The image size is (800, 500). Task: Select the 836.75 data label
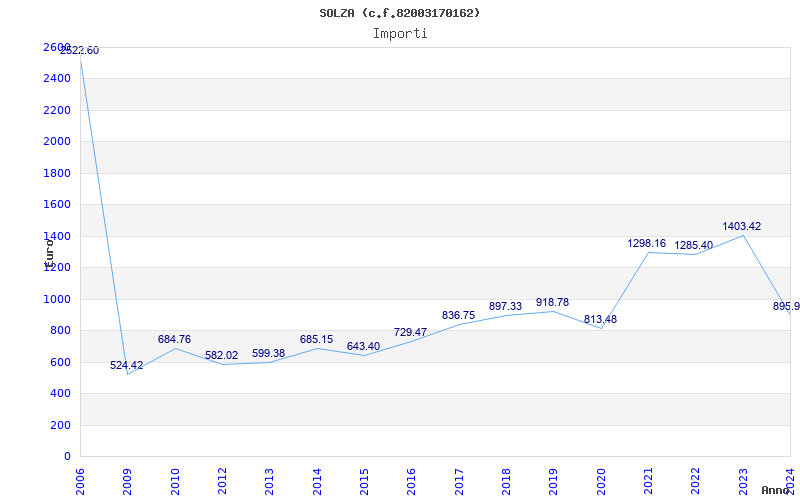click(x=458, y=315)
